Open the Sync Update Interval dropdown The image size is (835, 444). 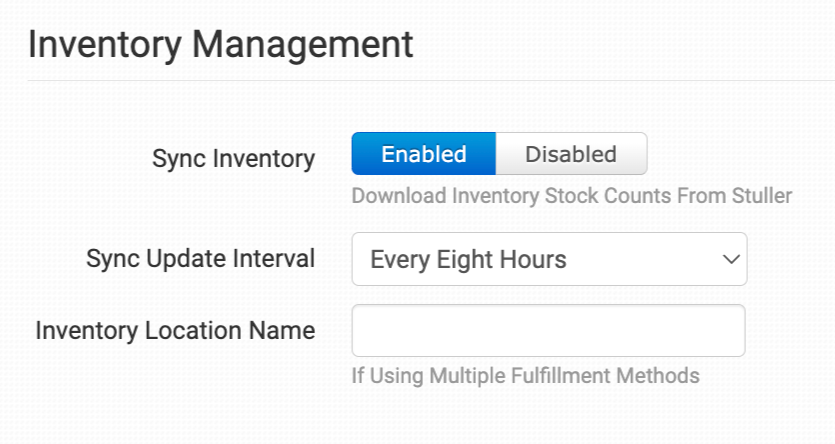pos(548,260)
